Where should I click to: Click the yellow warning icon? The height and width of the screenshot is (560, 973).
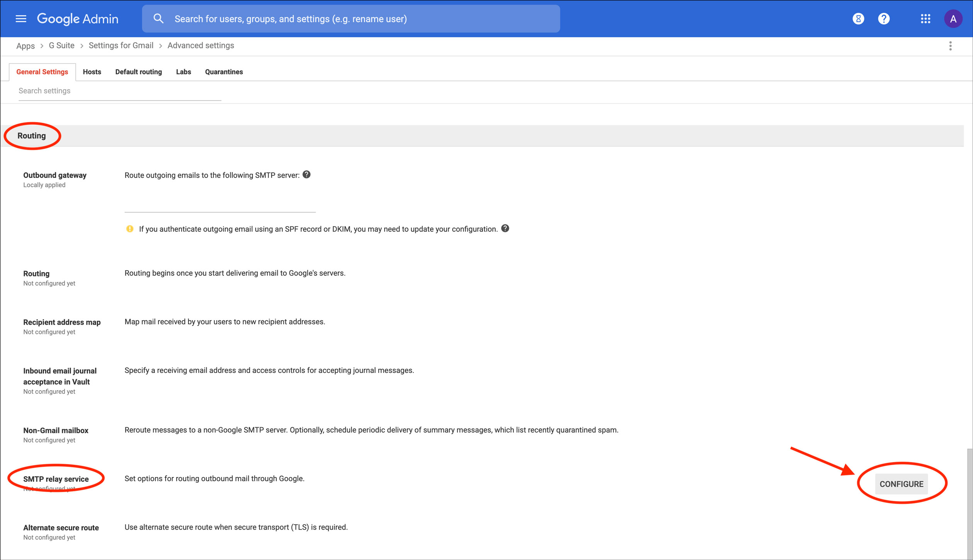[130, 229]
